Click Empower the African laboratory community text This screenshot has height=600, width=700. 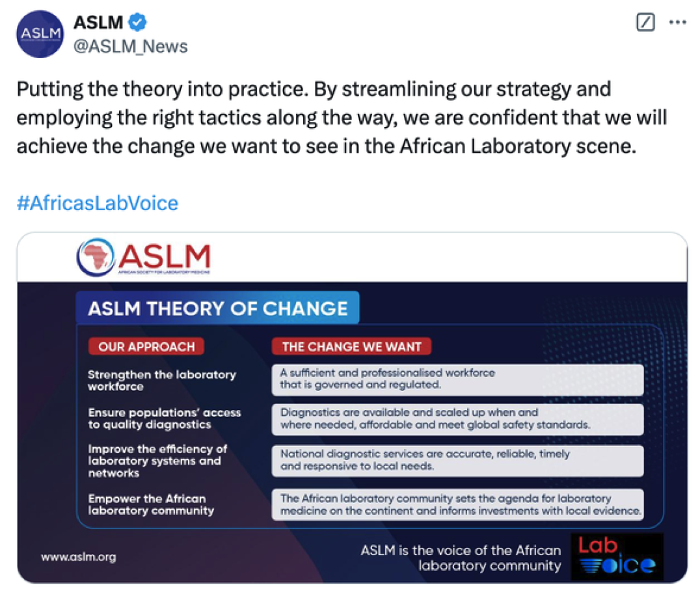(x=151, y=504)
